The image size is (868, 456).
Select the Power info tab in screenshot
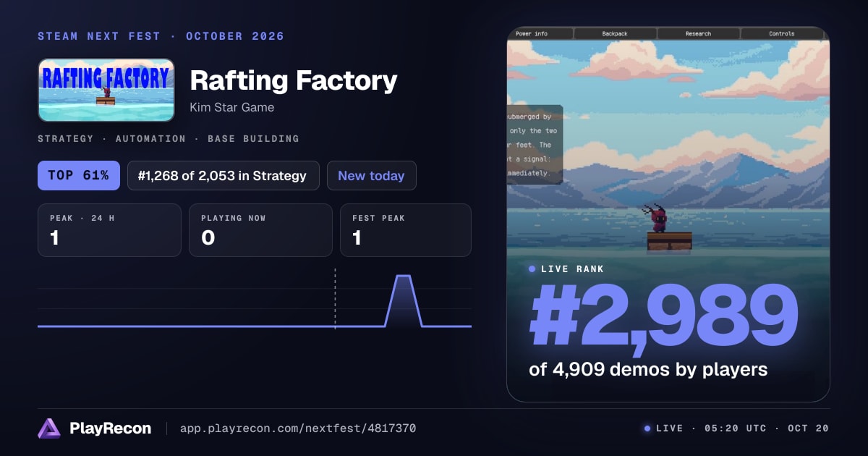click(532, 33)
